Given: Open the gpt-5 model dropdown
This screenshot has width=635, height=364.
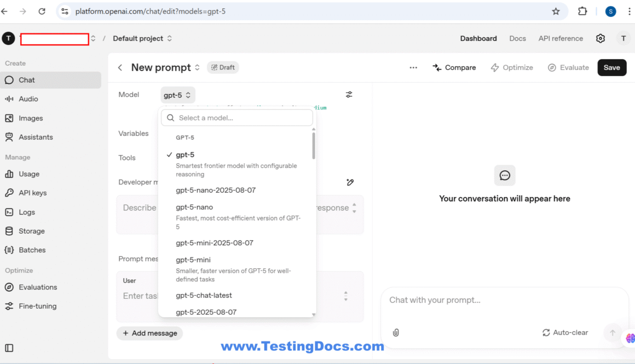Looking at the screenshot, I should [x=176, y=94].
